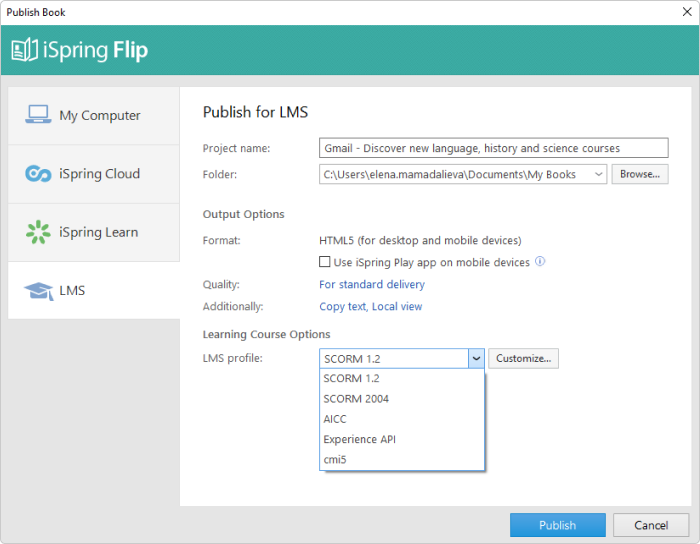Choose SCORM 2004 from the list
Screen dimensions: 700x544
coord(402,399)
